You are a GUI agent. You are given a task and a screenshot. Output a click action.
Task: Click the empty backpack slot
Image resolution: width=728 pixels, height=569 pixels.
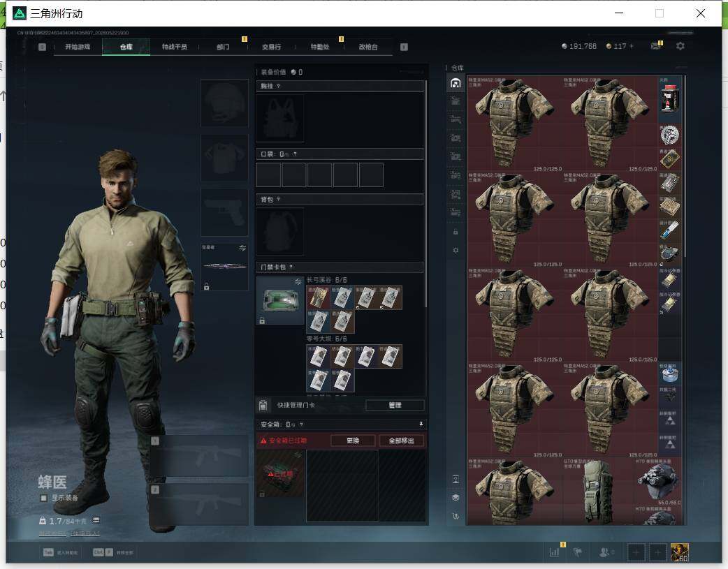[280, 231]
